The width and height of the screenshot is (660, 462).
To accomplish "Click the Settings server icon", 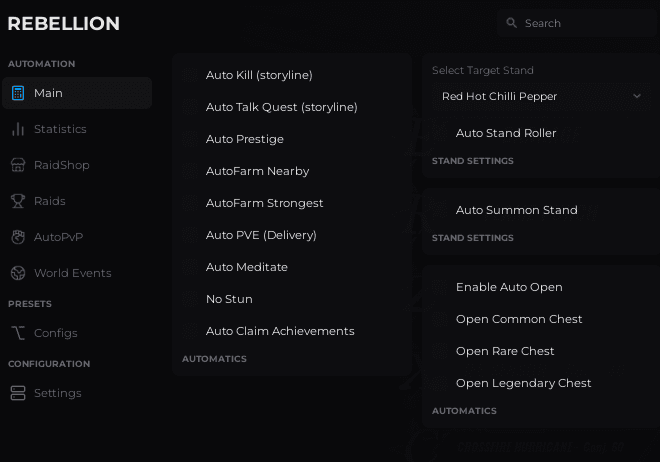I will (x=18, y=393).
